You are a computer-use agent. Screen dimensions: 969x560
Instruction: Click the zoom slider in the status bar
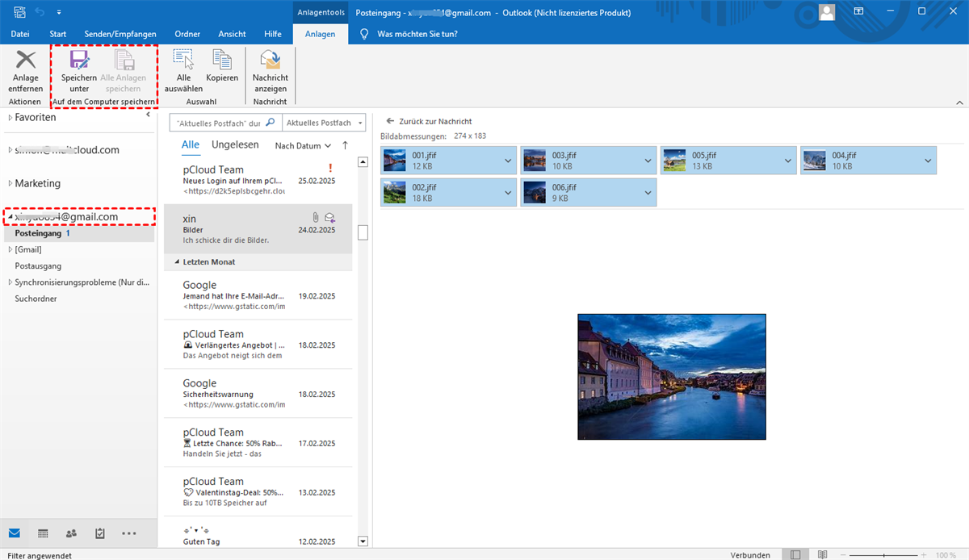[884, 555]
